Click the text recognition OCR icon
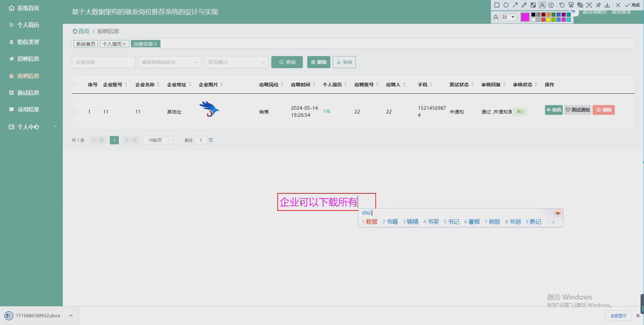644x325 pixels. [x=589, y=5]
